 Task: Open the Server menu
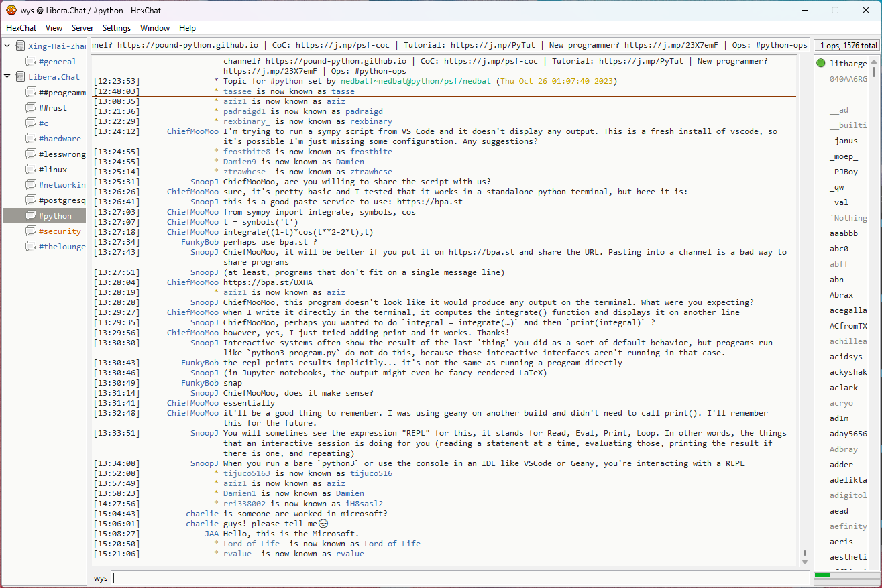pyautogui.click(x=82, y=28)
